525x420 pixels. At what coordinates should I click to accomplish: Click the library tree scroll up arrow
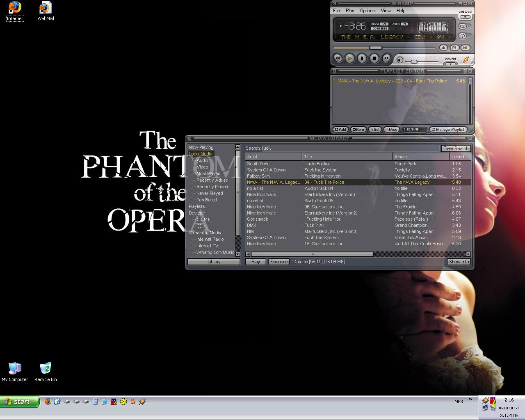click(x=237, y=147)
